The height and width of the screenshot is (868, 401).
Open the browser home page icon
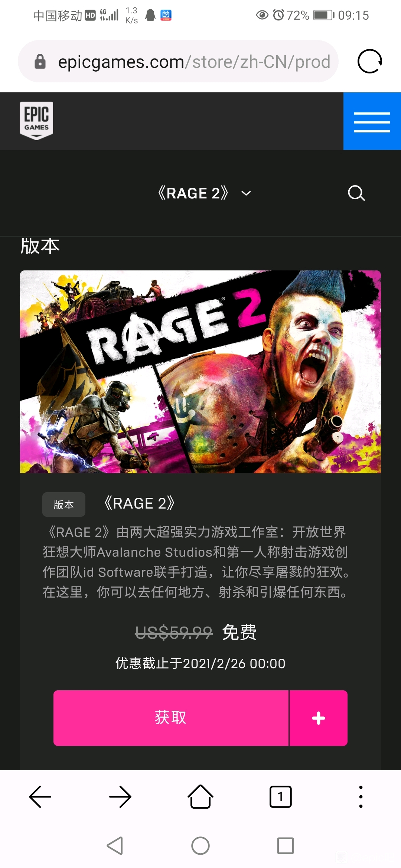coord(200,796)
